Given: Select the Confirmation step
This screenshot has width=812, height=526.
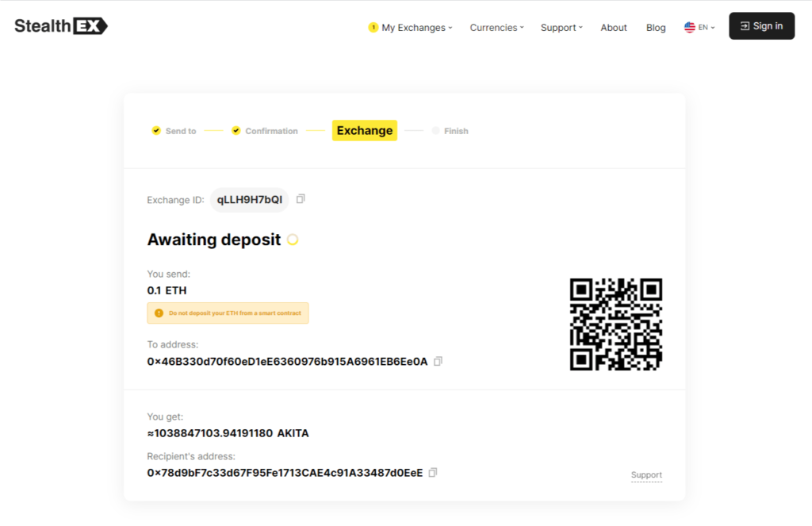Looking at the screenshot, I should click(271, 131).
